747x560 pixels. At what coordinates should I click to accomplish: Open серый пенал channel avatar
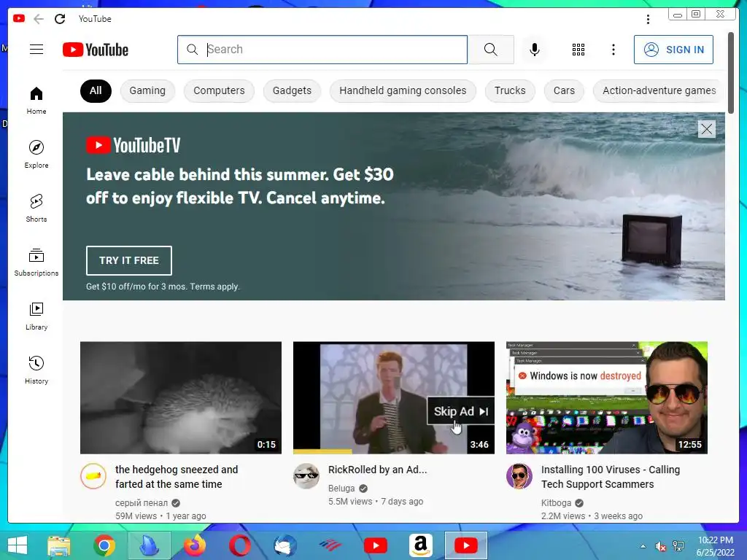click(93, 476)
